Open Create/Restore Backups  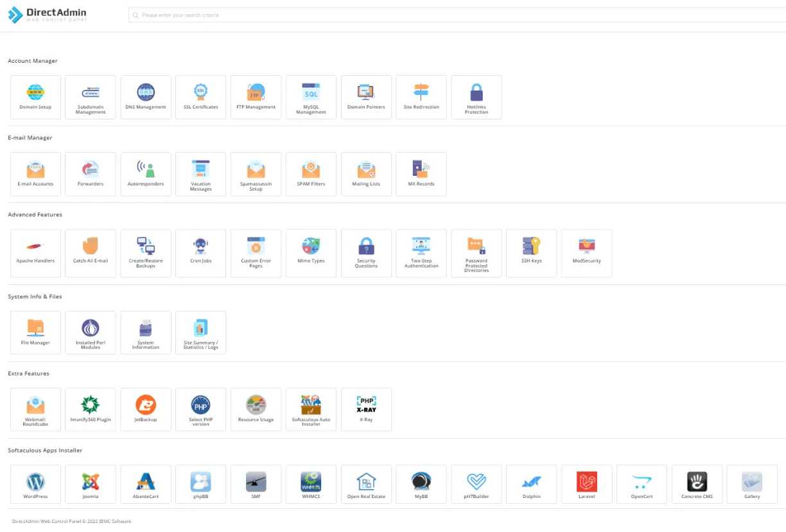point(146,253)
